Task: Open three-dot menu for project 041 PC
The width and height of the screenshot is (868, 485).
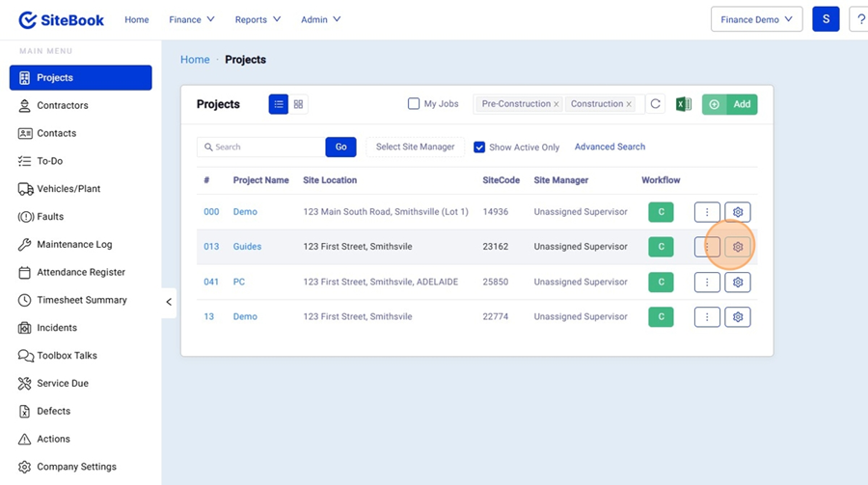Action: pyautogui.click(x=707, y=283)
